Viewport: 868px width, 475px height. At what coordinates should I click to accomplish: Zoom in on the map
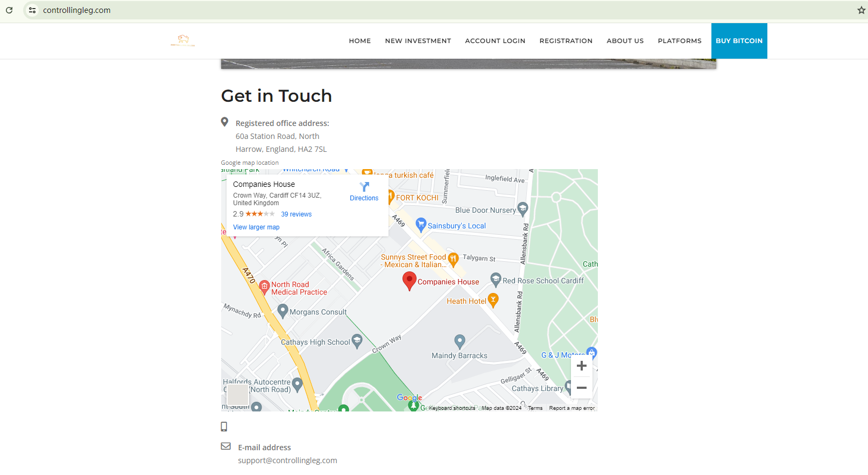click(581, 366)
